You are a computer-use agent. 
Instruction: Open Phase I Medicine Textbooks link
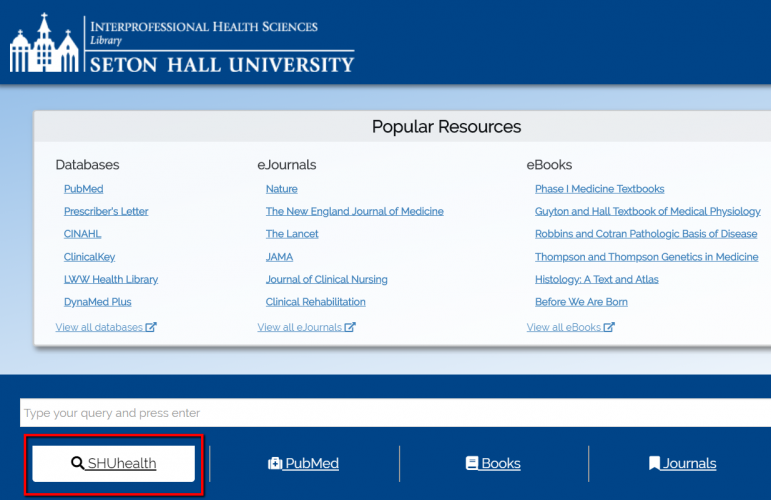tap(599, 189)
